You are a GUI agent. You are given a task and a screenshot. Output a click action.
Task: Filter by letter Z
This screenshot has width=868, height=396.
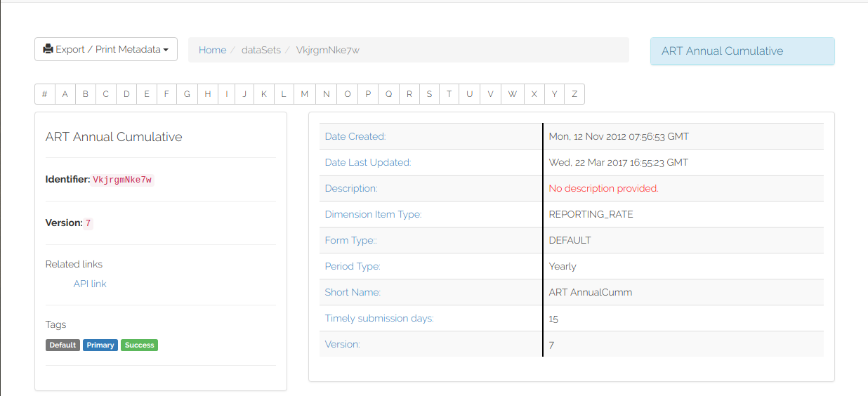point(574,94)
